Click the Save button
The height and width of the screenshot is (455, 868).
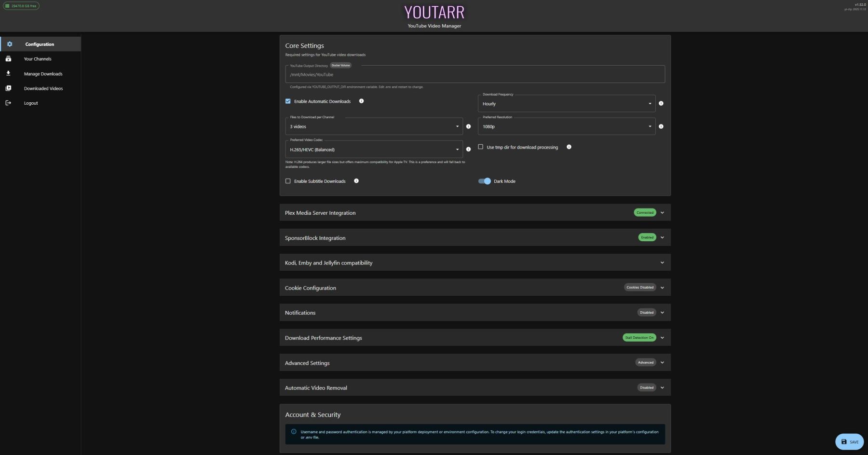[x=849, y=441]
